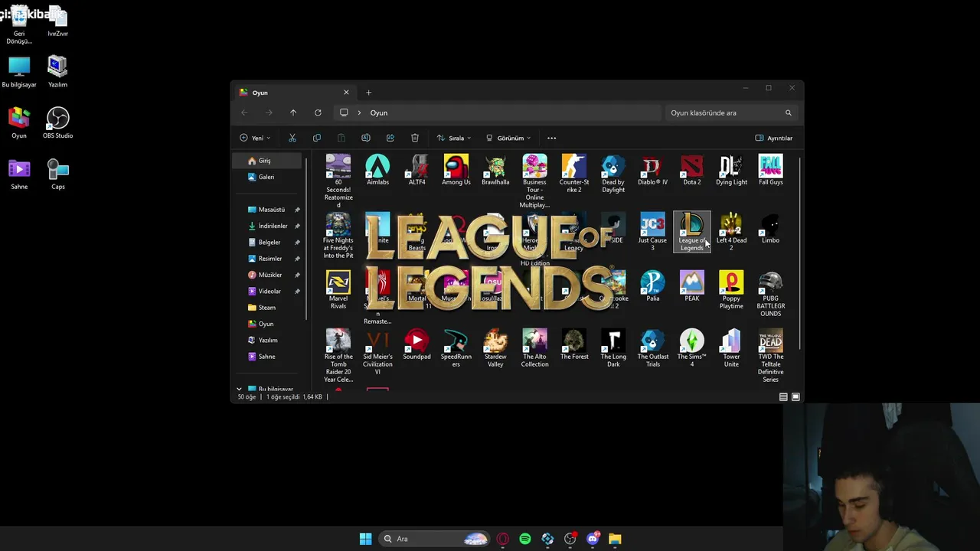The width and height of the screenshot is (980, 551).
Task: Expand the Bu bilgisayar tree node
Action: 239,389
